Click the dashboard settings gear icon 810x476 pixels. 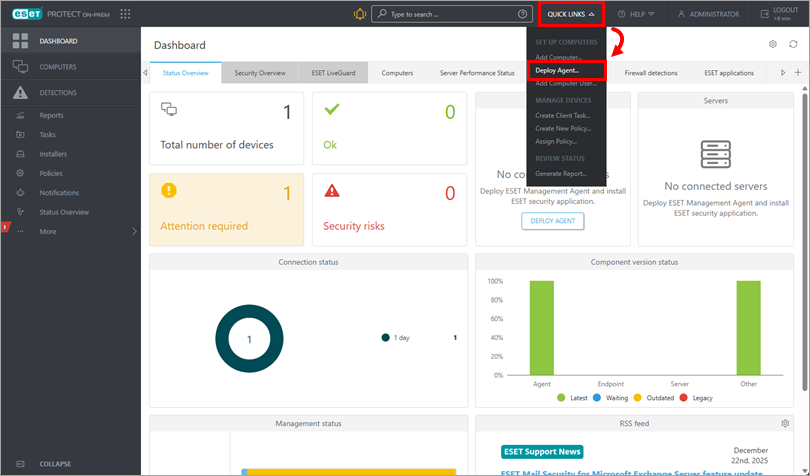(772, 44)
